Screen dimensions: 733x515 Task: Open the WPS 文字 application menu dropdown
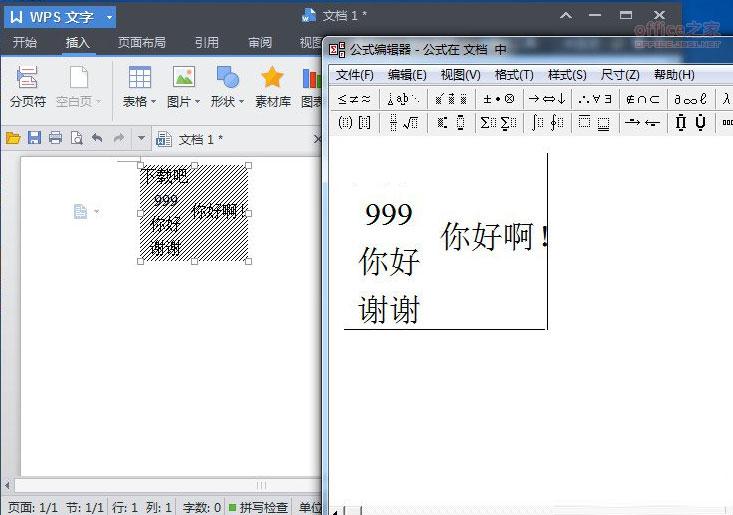tap(109, 17)
